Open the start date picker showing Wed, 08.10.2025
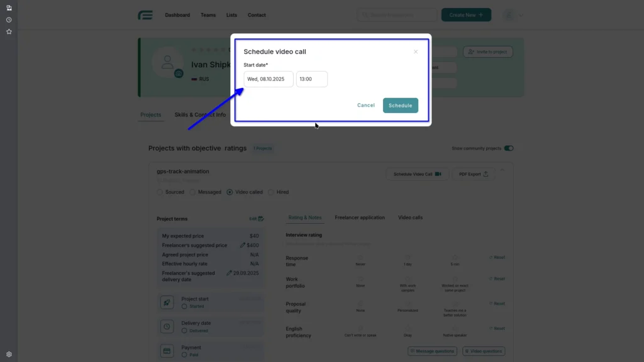This screenshot has height=362, width=644. [x=269, y=79]
